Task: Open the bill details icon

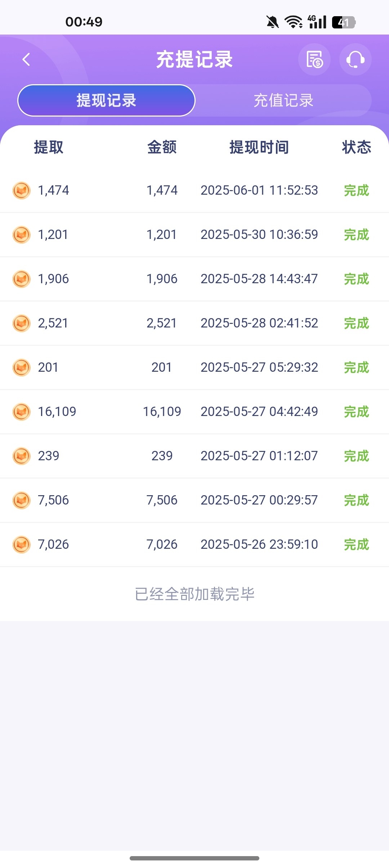Action: [314, 59]
